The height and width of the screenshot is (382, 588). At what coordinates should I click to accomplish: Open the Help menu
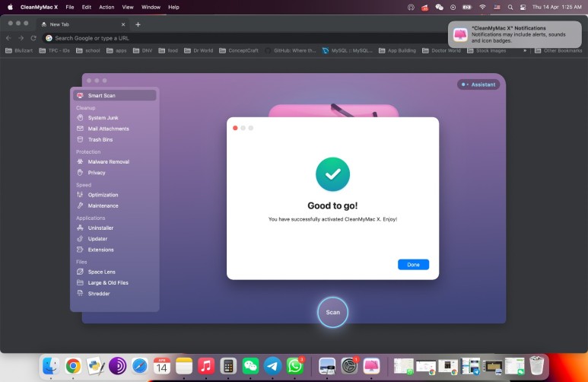[173, 7]
